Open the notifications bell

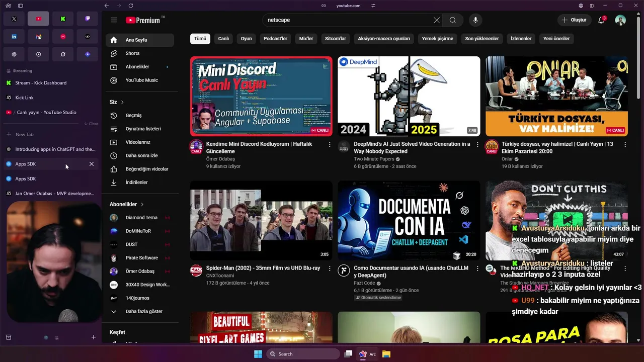pos(601,20)
